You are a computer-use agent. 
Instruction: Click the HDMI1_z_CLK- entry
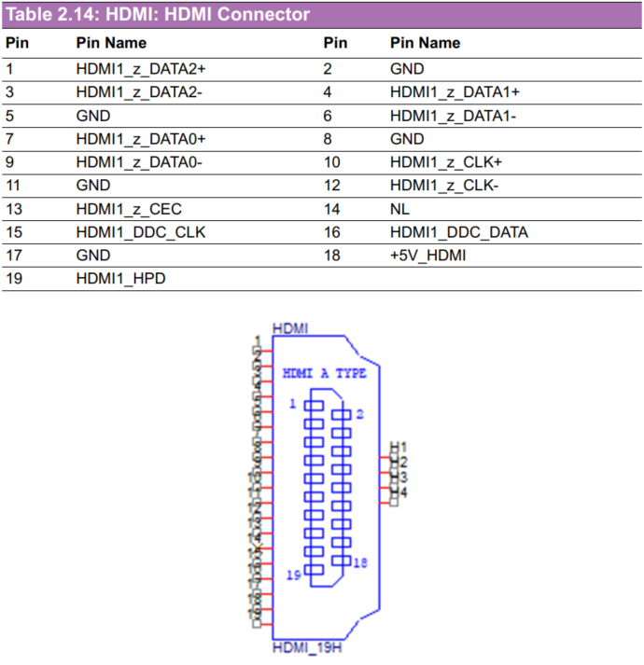coord(444,186)
